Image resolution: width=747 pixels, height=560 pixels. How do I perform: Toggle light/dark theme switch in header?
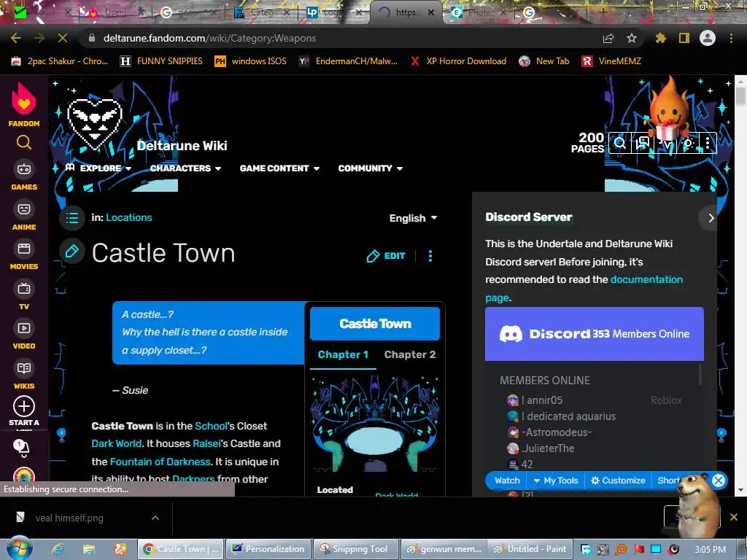click(x=687, y=143)
